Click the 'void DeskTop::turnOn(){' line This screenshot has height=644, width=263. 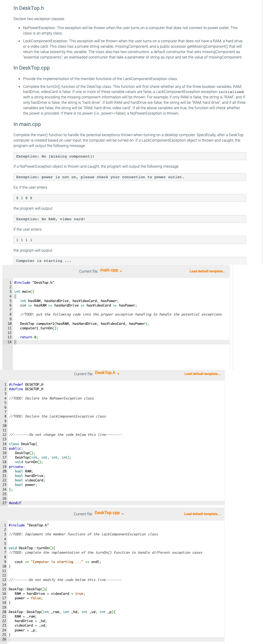point(32,548)
